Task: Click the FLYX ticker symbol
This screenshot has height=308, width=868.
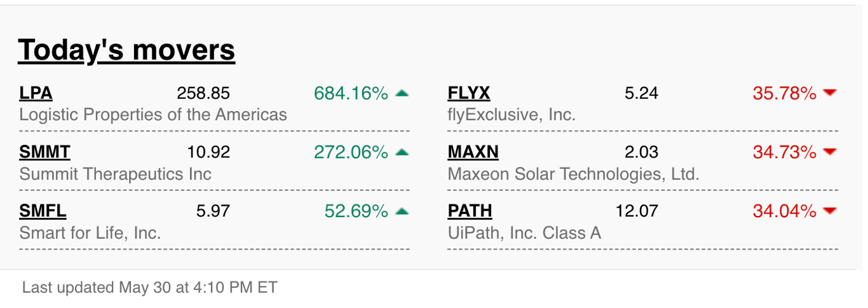Action: click(469, 93)
